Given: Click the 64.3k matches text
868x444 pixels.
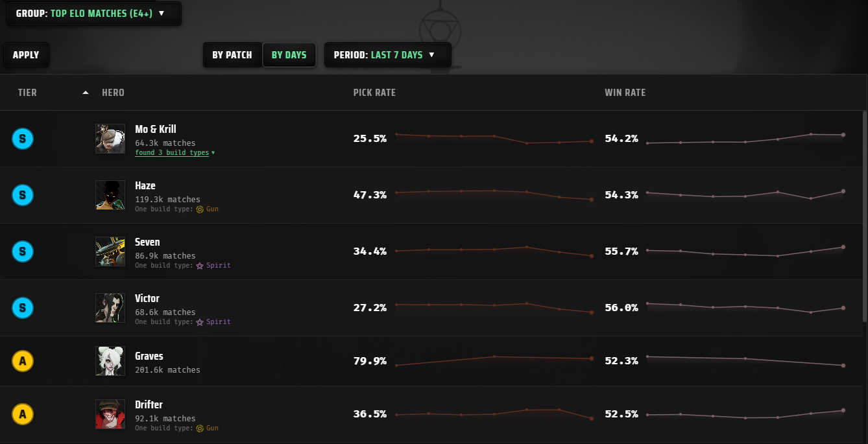Looking at the screenshot, I should click(x=165, y=143).
